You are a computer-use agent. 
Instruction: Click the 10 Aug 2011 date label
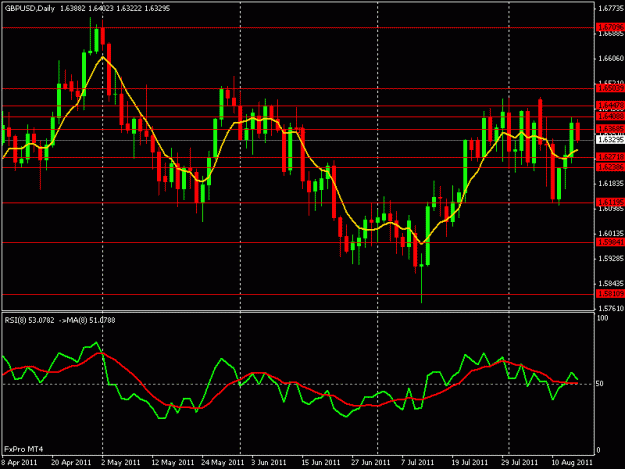click(x=572, y=463)
